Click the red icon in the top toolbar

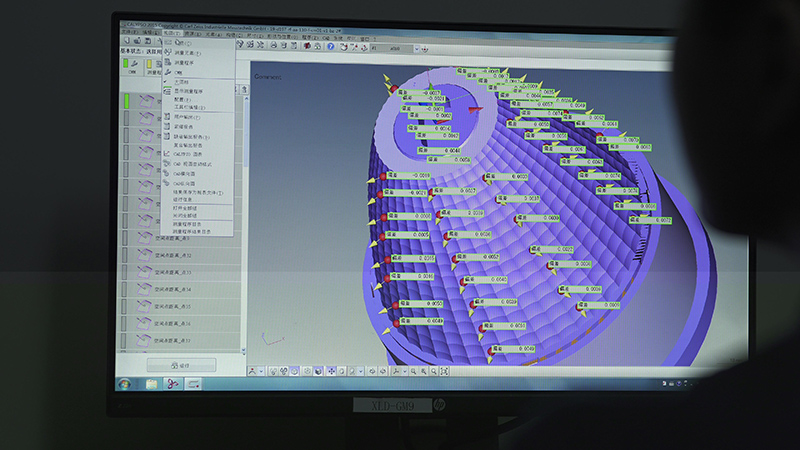pyautogui.click(x=307, y=46)
